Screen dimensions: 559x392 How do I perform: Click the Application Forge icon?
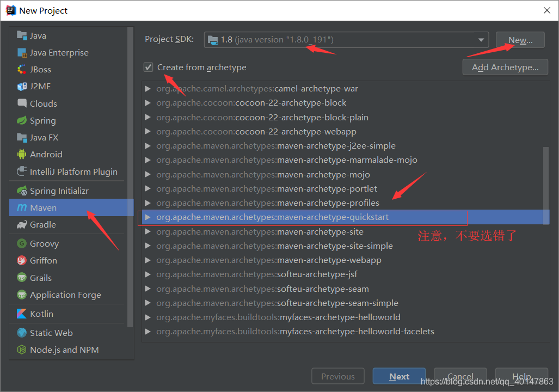[22, 295]
